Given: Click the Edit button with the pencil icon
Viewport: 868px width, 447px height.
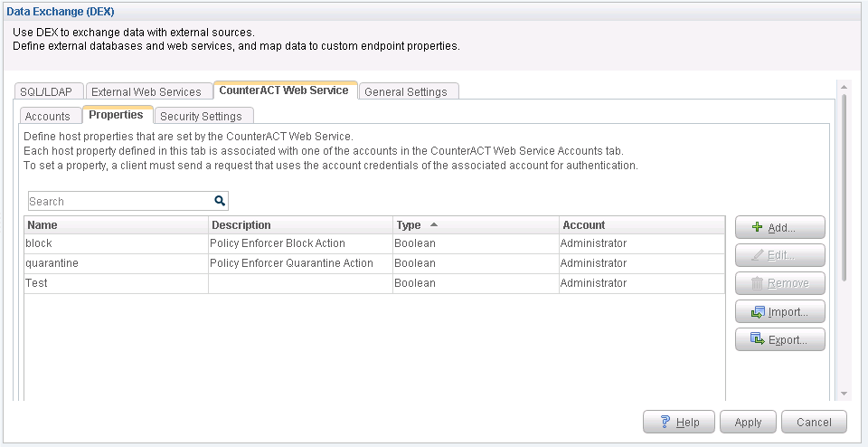Looking at the screenshot, I should click(779, 255).
